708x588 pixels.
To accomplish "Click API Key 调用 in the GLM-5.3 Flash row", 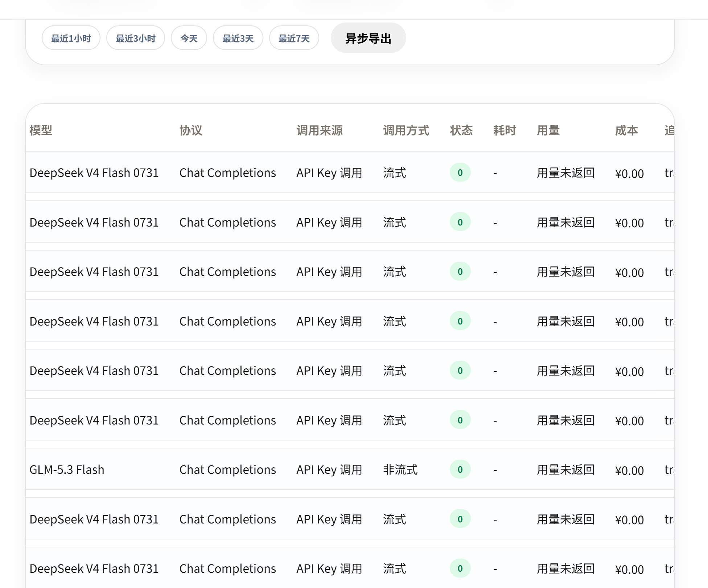I will (x=329, y=470).
